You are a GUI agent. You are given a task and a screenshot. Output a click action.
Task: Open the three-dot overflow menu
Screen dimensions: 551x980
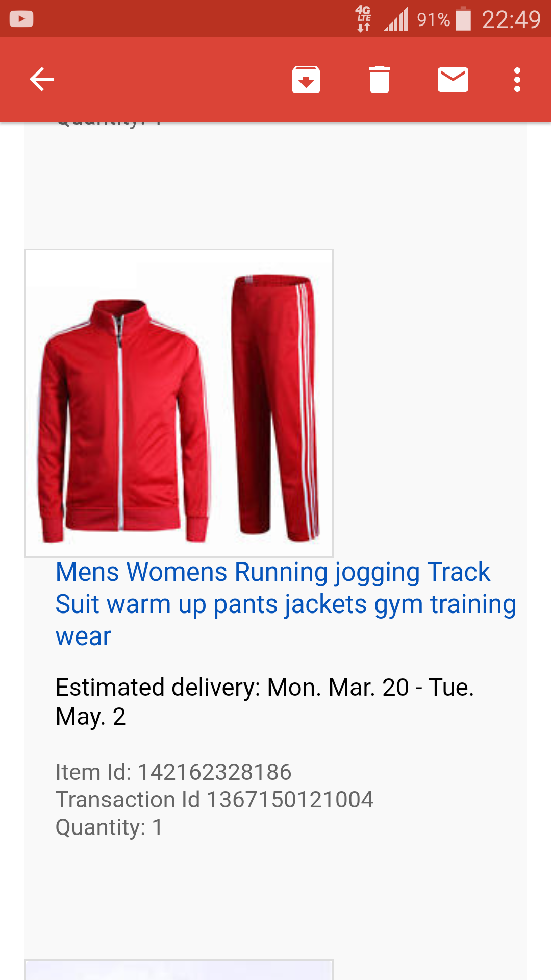(x=517, y=80)
